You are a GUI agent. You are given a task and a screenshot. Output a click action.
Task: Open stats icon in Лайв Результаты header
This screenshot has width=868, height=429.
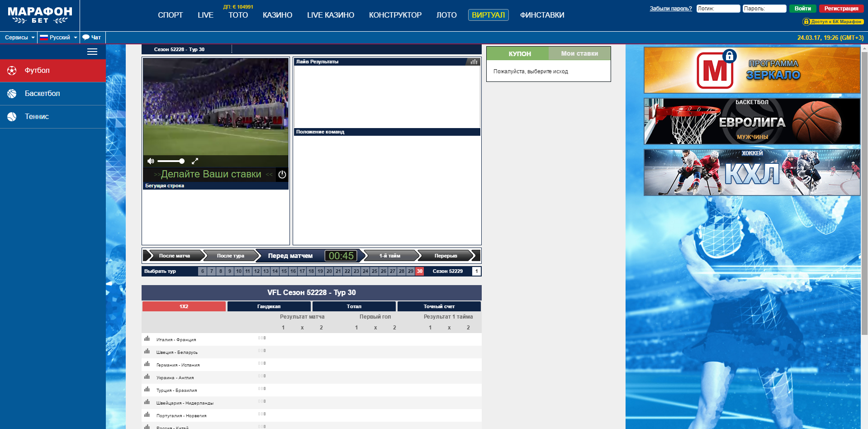[x=474, y=62]
